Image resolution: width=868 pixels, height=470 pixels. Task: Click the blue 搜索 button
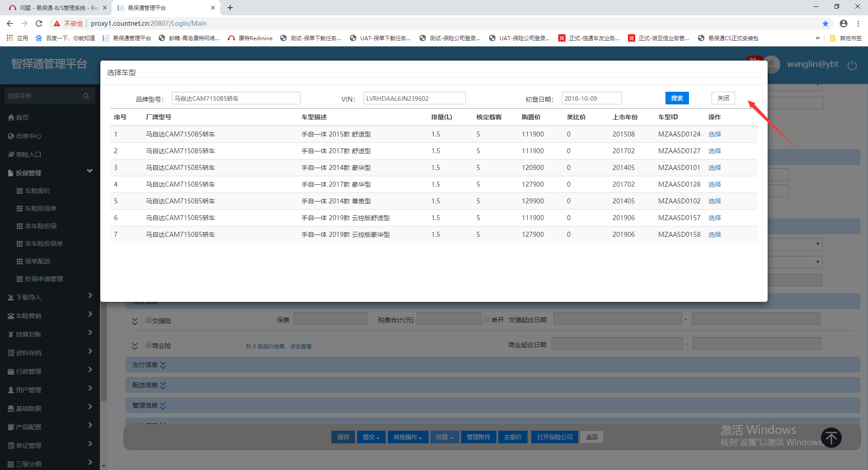pyautogui.click(x=677, y=98)
